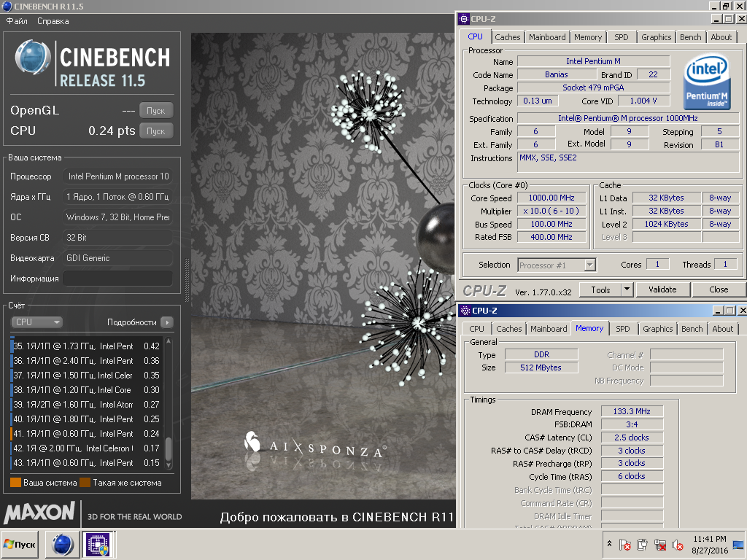Viewport: 747px width, 560px height.
Task: Click the Tools button in CPU-Z
Action: click(600, 289)
